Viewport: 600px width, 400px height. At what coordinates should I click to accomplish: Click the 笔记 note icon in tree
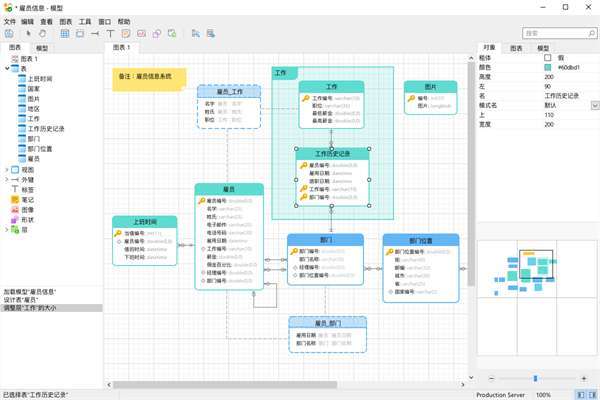(15, 199)
